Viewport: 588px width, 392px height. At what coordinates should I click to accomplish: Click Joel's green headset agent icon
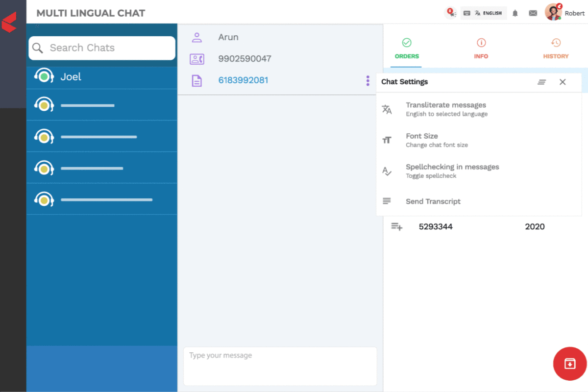pyautogui.click(x=44, y=76)
